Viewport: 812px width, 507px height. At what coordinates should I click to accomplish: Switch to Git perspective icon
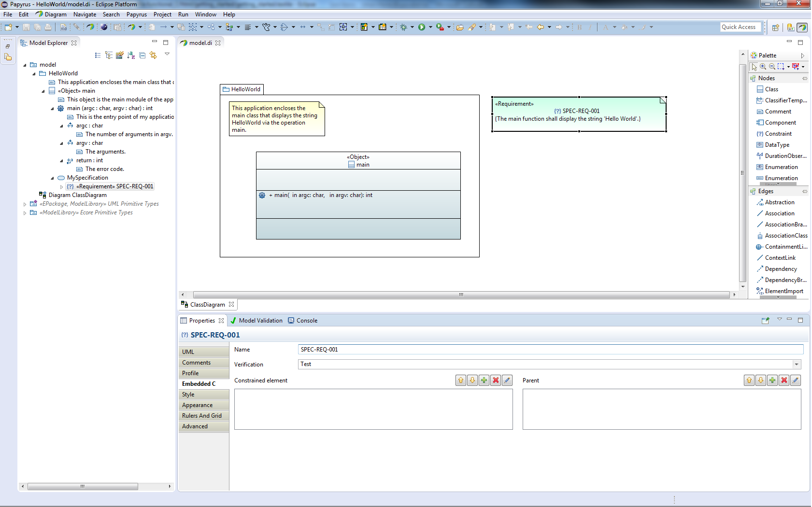tap(790, 28)
